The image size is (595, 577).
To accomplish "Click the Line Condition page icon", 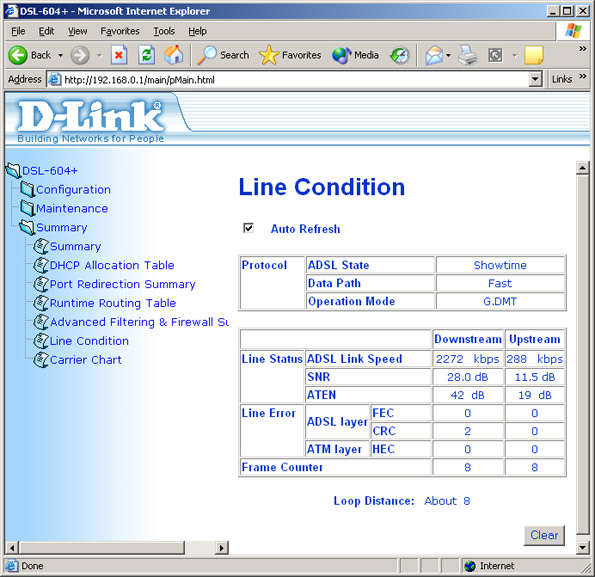I will [x=41, y=341].
